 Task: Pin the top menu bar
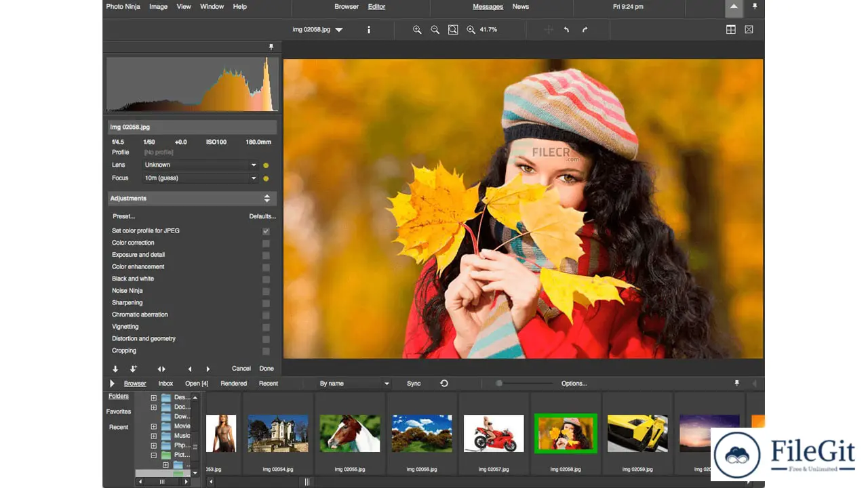tap(755, 6)
